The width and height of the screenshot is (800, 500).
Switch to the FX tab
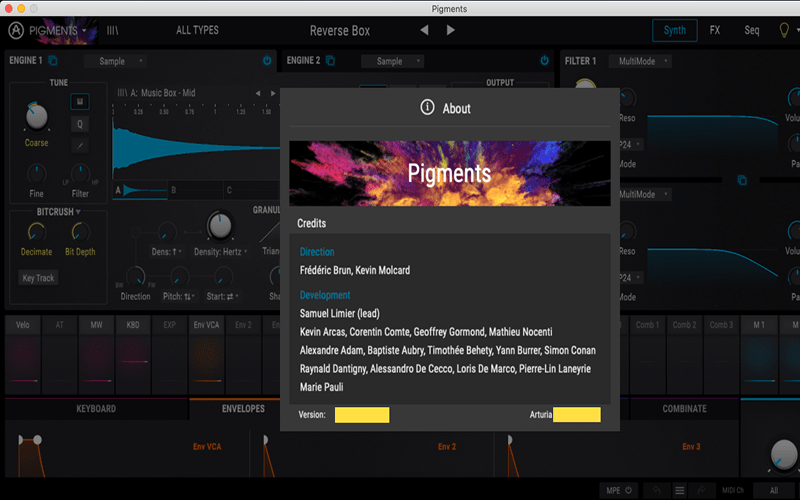(x=715, y=30)
